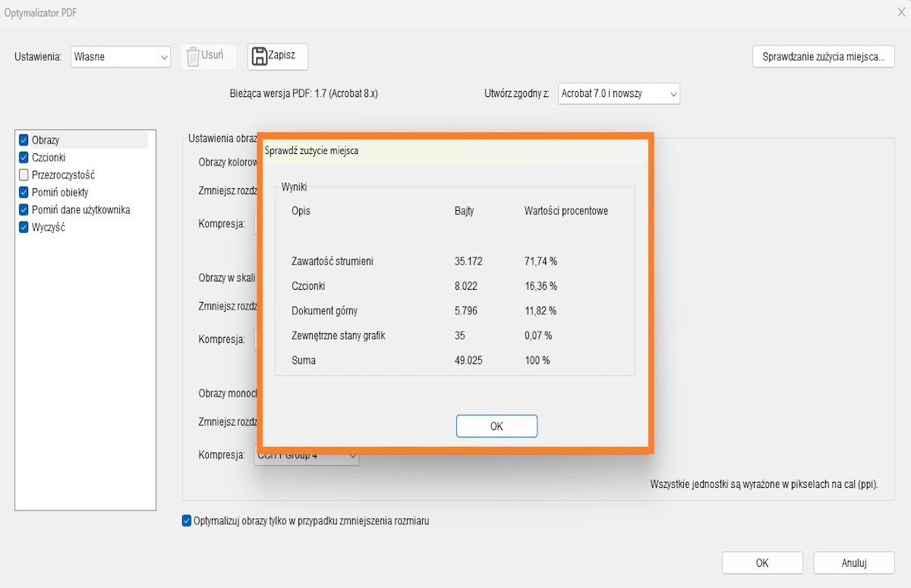911x588 pixels.
Task: Click the 8.022 bytes value
Action: click(466, 286)
